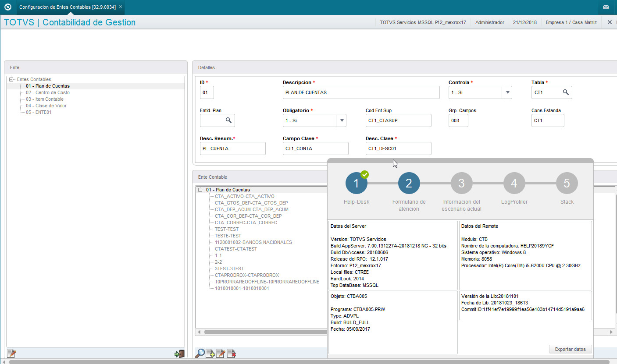Select CTA_ACTIVO-CTA_ACTIVO tree entry
Image resolution: width=617 pixels, height=364 pixels.
tap(244, 196)
